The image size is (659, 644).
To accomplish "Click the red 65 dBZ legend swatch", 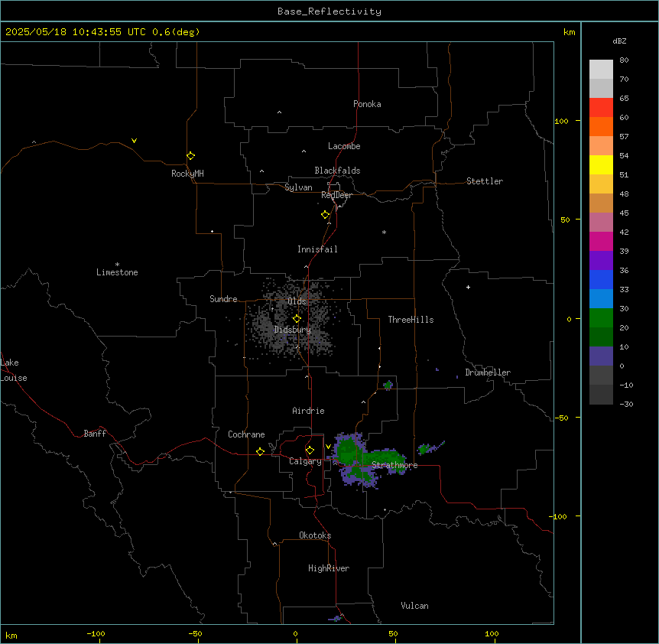I will (x=601, y=108).
